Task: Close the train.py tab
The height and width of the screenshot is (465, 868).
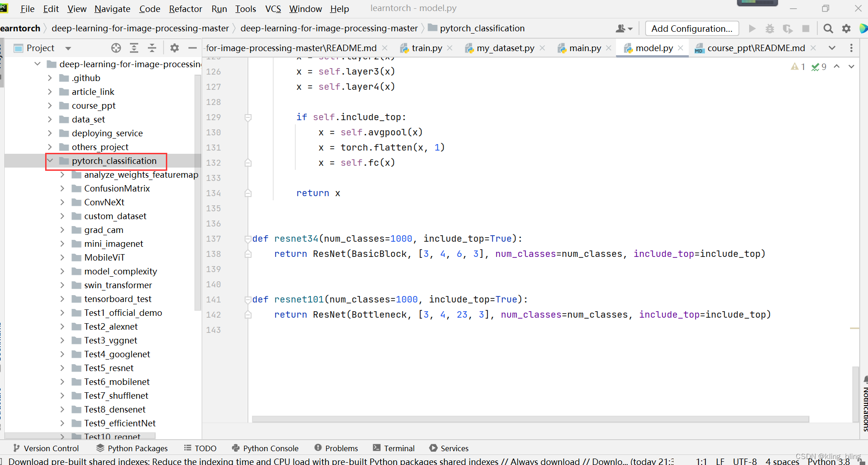Action: point(450,48)
